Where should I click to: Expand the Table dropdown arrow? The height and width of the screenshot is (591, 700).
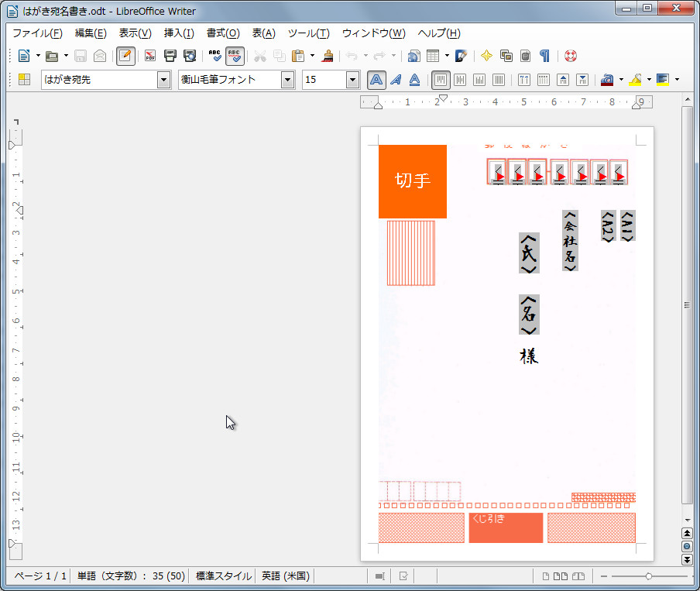(447, 56)
